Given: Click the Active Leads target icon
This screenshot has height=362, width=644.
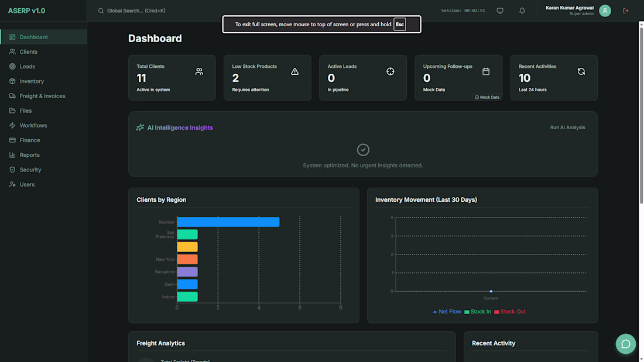Looking at the screenshot, I should pos(390,71).
